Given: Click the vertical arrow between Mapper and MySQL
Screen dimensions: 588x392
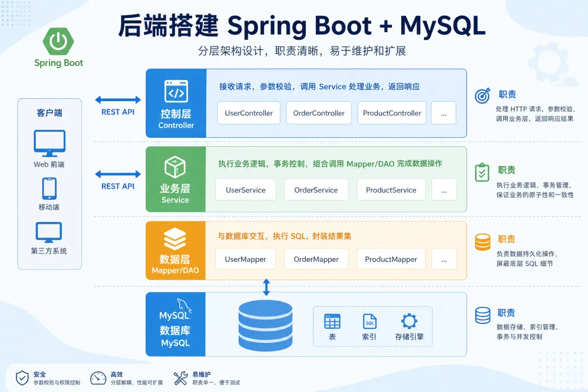Looking at the screenshot, I should coord(266,287).
